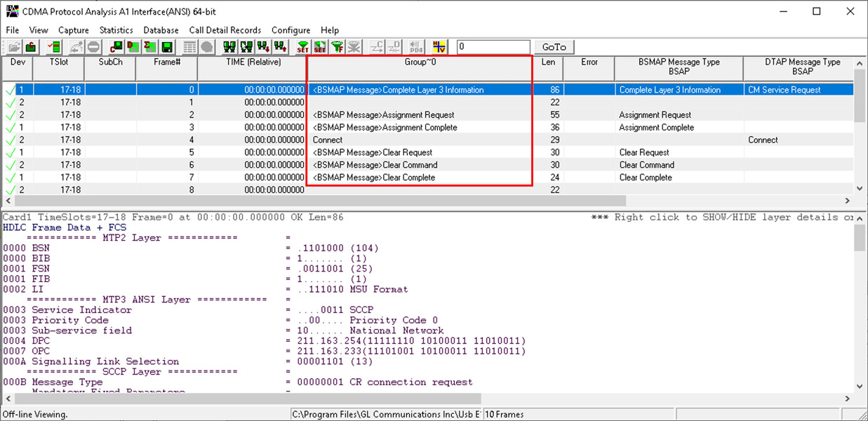Open the View menu

[x=39, y=30]
